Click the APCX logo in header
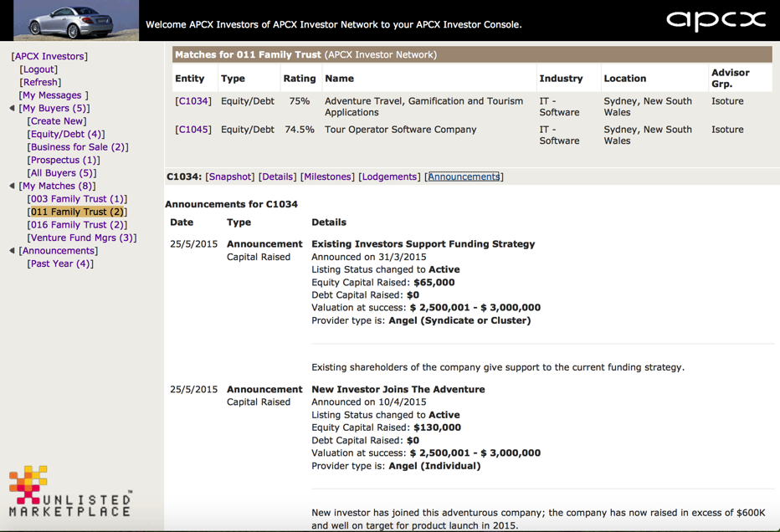Image resolution: width=780 pixels, height=532 pixels. click(x=716, y=21)
